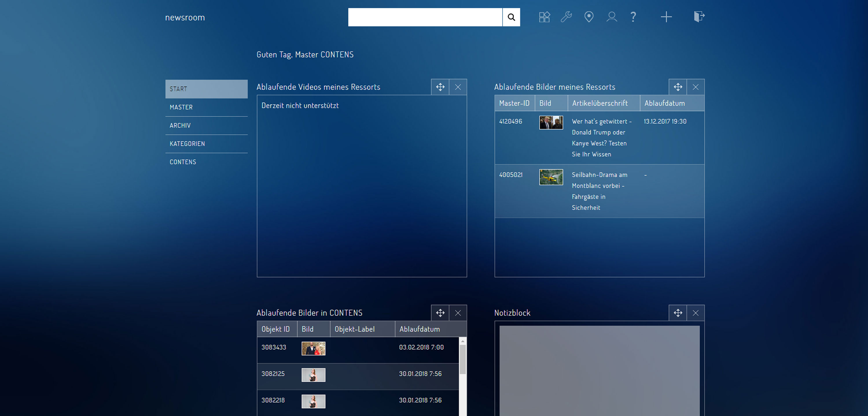Click move handle of Notizblock widget
Image resolution: width=868 pixels, height=416 pixels.
pos(678,313)
